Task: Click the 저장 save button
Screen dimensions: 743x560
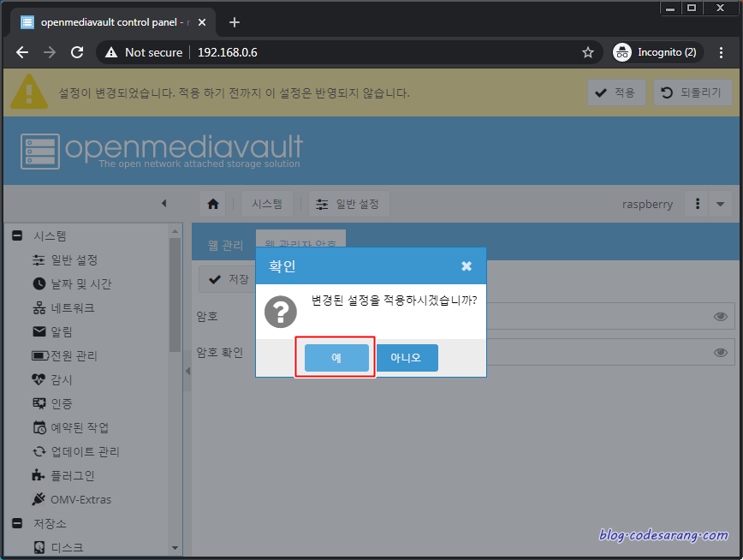Action: [228, 279]
